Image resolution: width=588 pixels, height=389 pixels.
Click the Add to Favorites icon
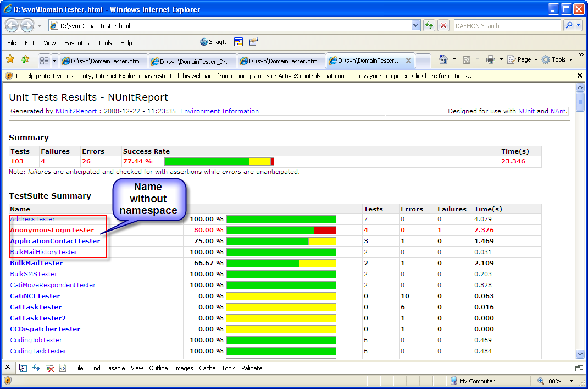tap(25, 59)
